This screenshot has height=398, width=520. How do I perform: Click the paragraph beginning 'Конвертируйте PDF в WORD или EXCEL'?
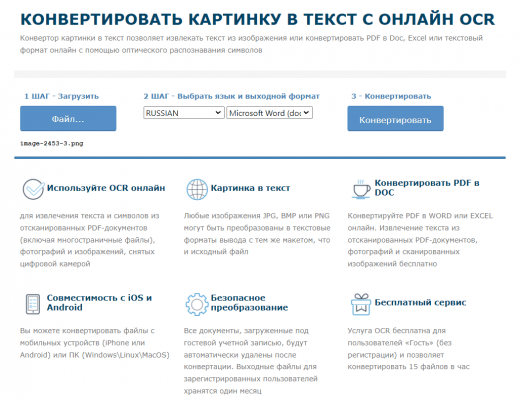click(420, 240)
